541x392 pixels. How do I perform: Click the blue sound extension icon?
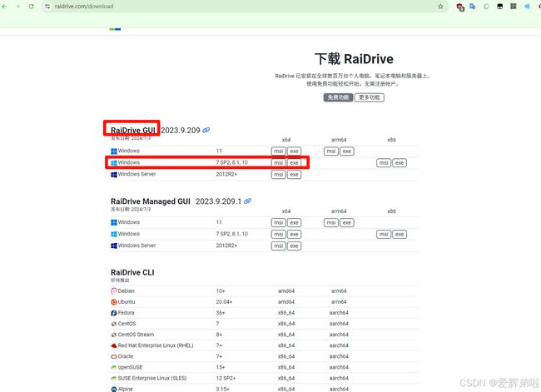(x=527, y=6)
